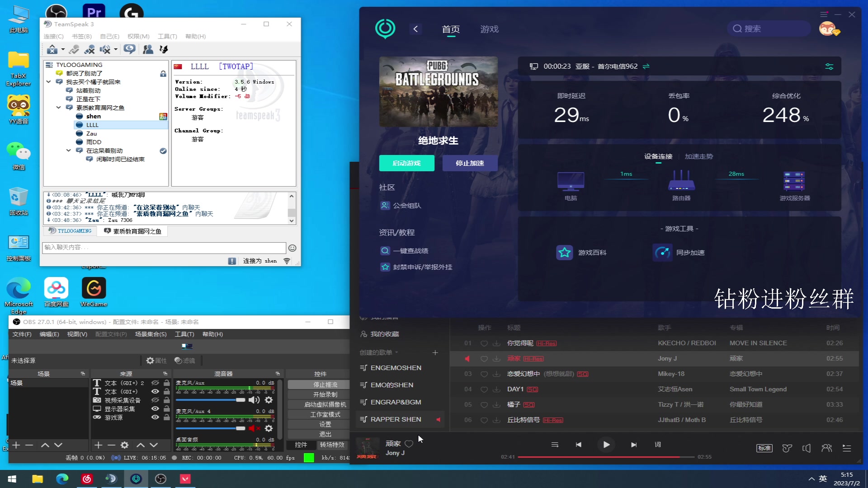The width and height of the screenshot is (868, 488).
Task: Show 视频采集设备 source in OBS
Action: click(155, 400)
